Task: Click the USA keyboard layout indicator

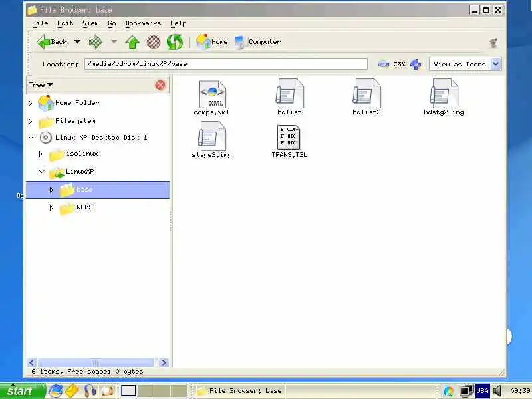Action: point(482,391)
